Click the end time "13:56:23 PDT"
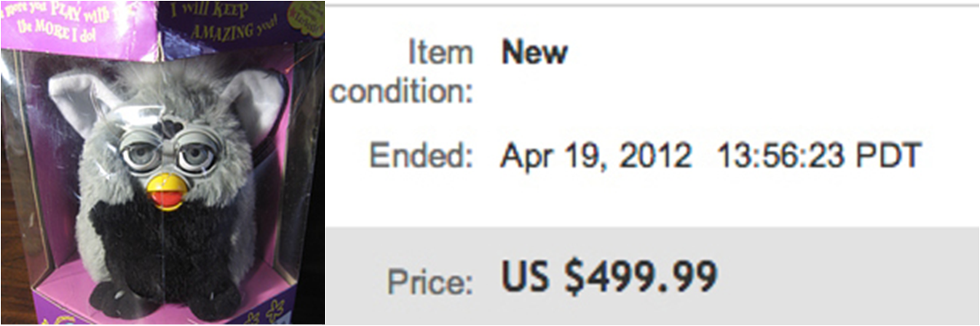This screenshot has width=980, height=326. [818, 155]
